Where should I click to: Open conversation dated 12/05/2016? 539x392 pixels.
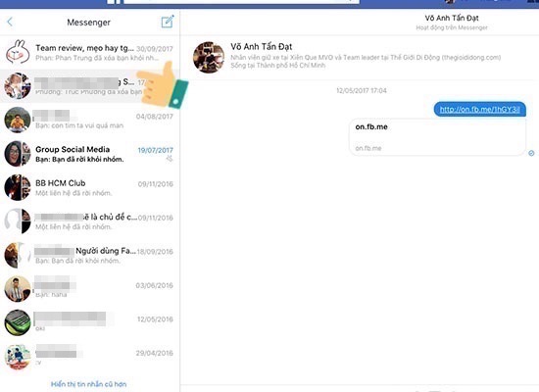(90, 322)
